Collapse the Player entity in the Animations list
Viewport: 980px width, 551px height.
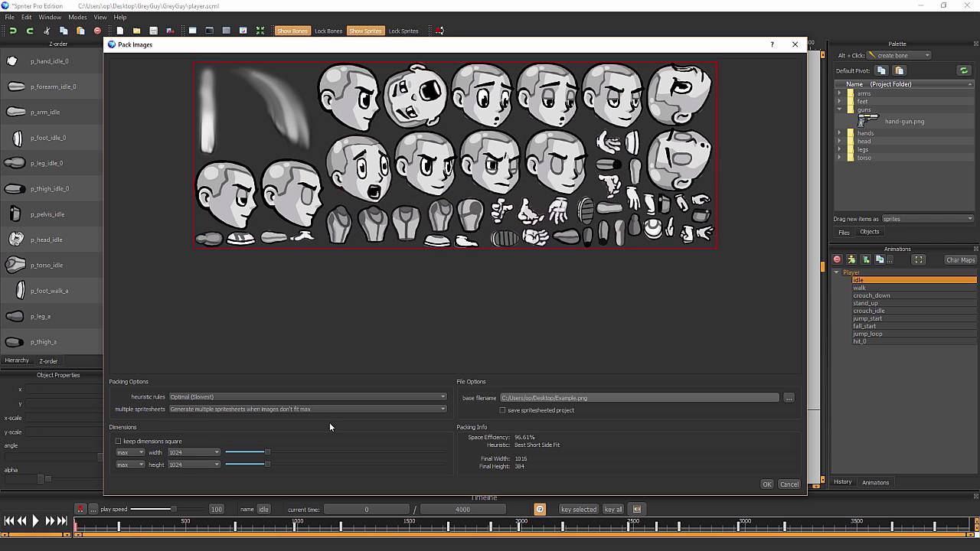(837, 272)
